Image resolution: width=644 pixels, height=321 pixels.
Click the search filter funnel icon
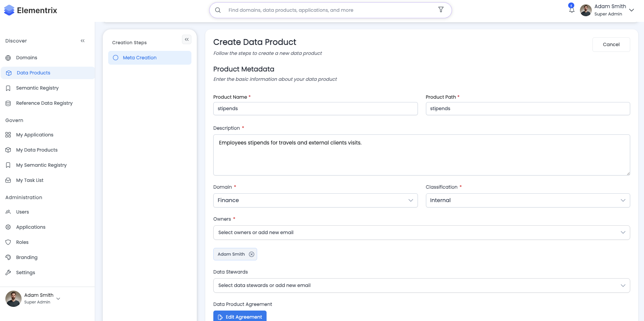[441, 10]
